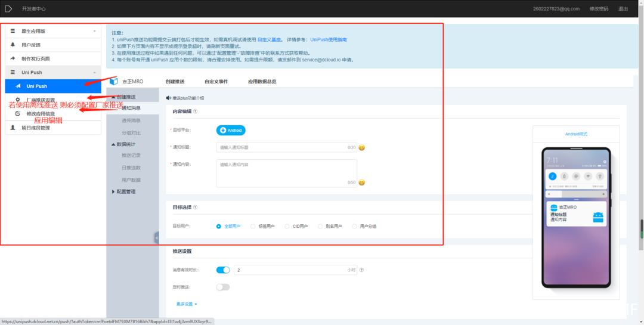
Task: Focus the 通知内容 text area
Action: [x=287, y=174]
